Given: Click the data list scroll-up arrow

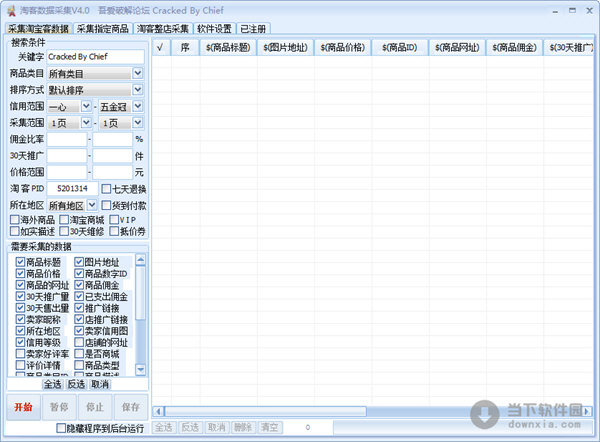Looking at the screenshot, I should pyautogui.click(x=140, y=260).
